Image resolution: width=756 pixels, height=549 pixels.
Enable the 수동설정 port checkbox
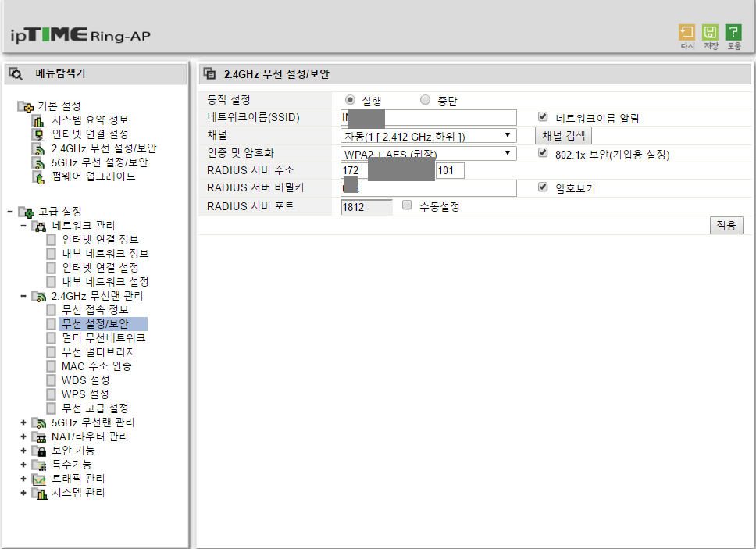(407, 205)
